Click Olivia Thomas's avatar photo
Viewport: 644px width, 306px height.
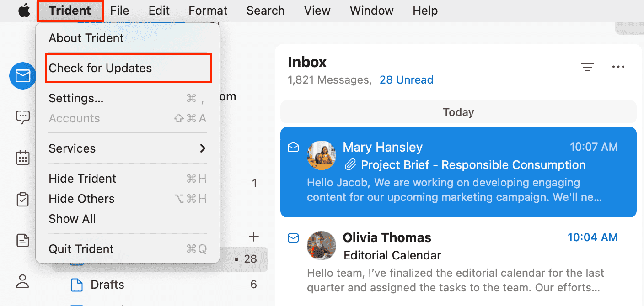(322, 246)
